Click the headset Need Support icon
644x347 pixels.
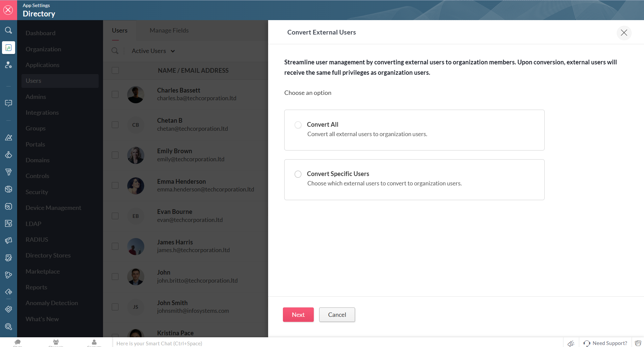587,343
